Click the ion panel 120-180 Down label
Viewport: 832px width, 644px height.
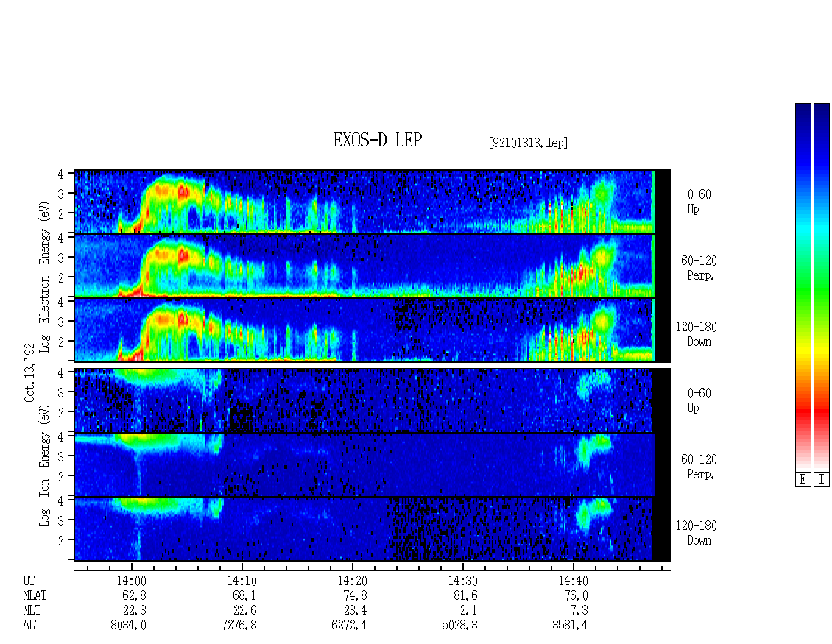pos(697,533)
